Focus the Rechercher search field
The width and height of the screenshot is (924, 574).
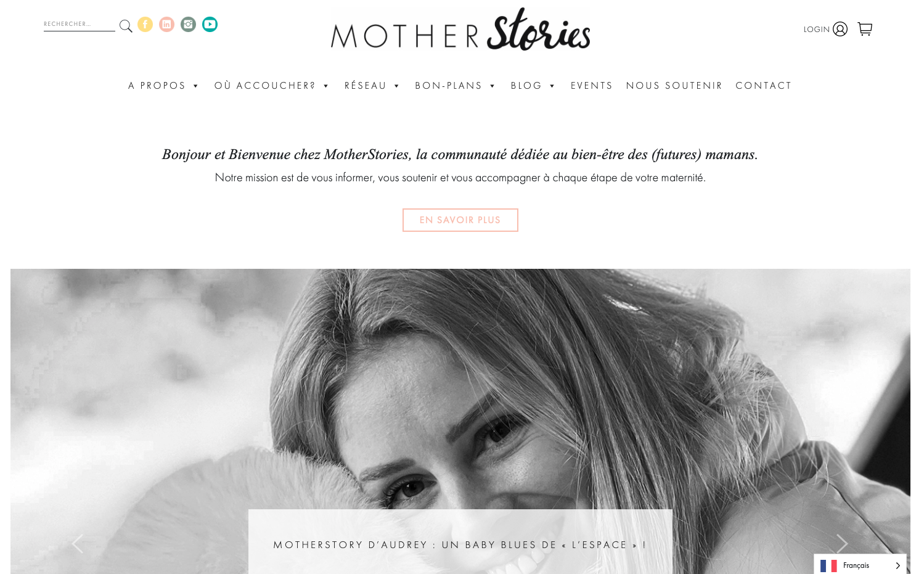tap(79, 25)
